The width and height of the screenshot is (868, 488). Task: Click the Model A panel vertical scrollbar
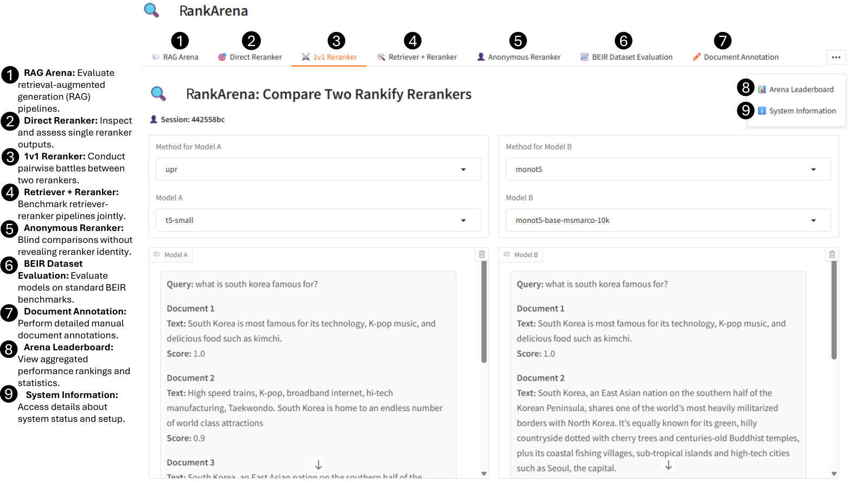(484, 312)
